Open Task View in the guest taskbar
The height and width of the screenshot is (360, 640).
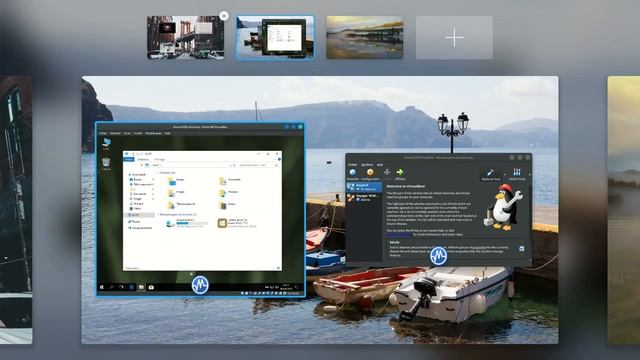[x=121, y=287]
